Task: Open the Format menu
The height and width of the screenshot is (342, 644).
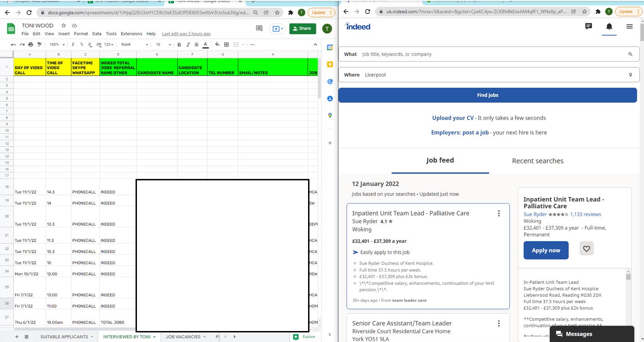Action: (81, 34)
